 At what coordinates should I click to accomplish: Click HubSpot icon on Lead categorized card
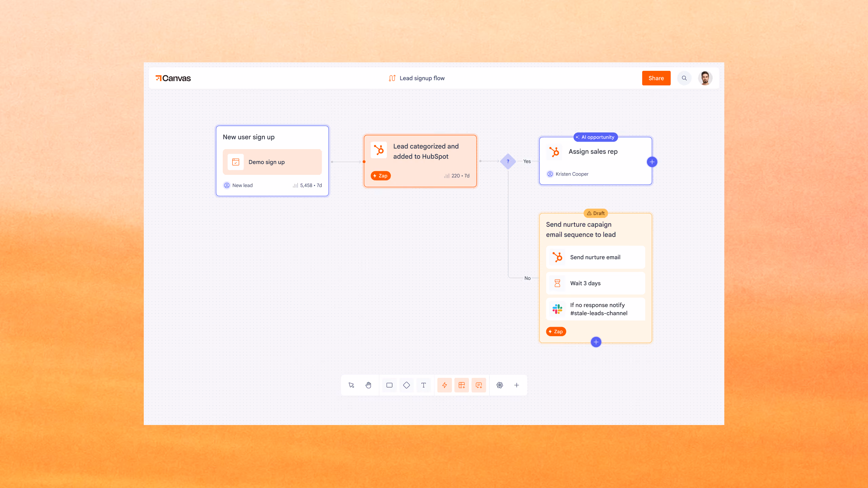pyautogui.click(x=379, y=150)
